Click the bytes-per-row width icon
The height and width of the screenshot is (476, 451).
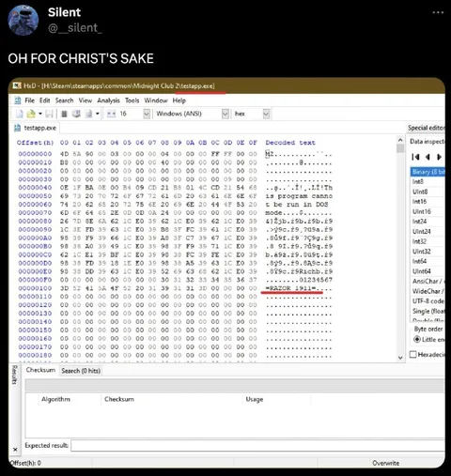click(111, 114)
